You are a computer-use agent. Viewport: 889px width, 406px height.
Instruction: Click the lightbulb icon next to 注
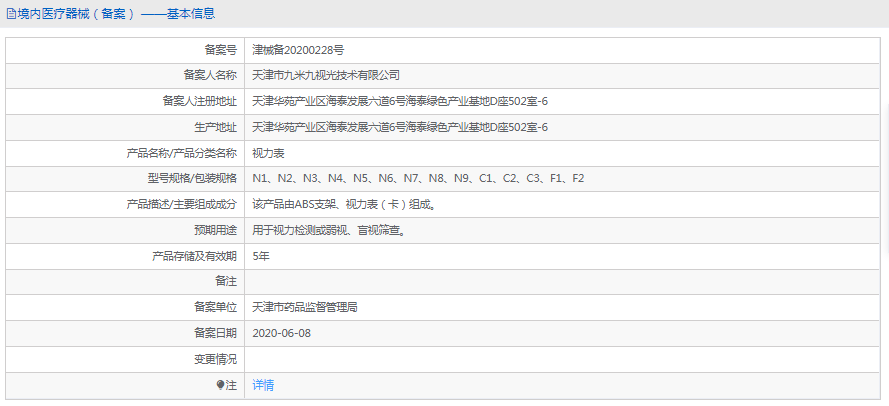point(221,385)
